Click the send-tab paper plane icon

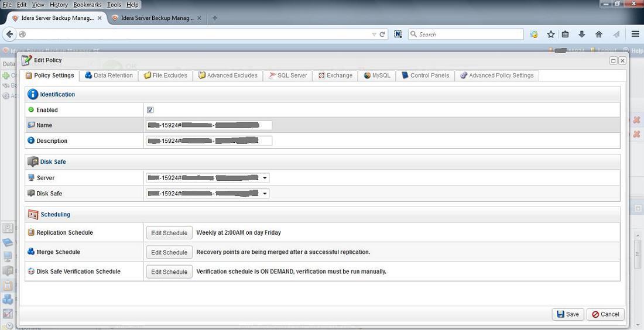616,35
